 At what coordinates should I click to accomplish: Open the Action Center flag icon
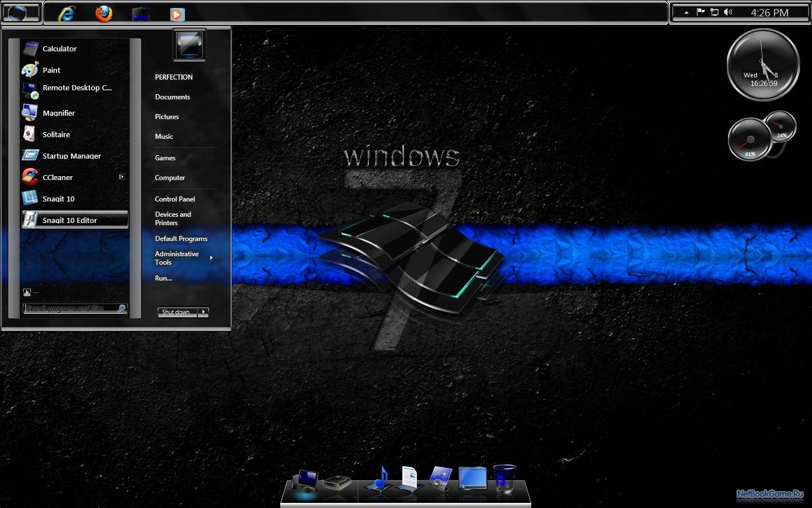pyautogui.click(x=700, y=12)
